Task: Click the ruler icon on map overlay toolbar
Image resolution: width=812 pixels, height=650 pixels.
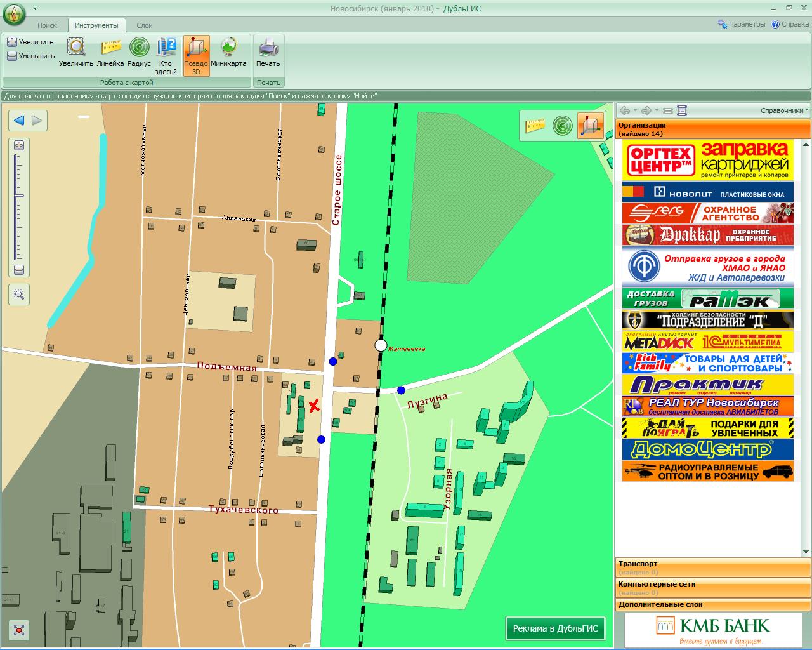Action: [x=535, y=126]
